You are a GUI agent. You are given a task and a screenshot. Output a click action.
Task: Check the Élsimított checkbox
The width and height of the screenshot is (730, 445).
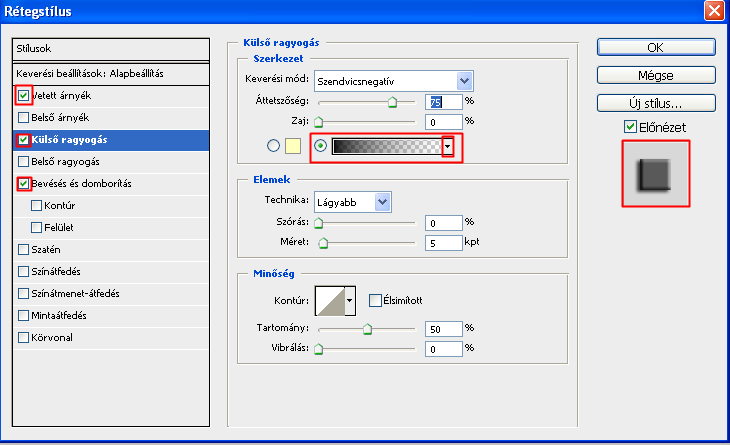point(375,300)
